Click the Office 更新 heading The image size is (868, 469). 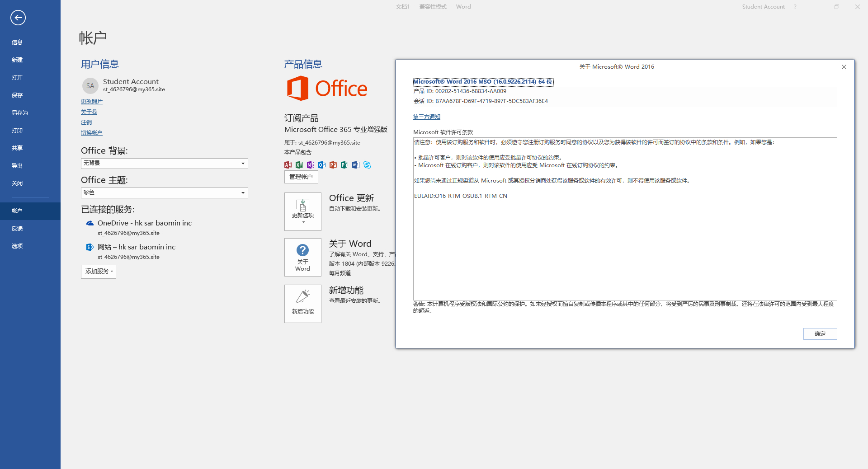(x=352, y=198)
